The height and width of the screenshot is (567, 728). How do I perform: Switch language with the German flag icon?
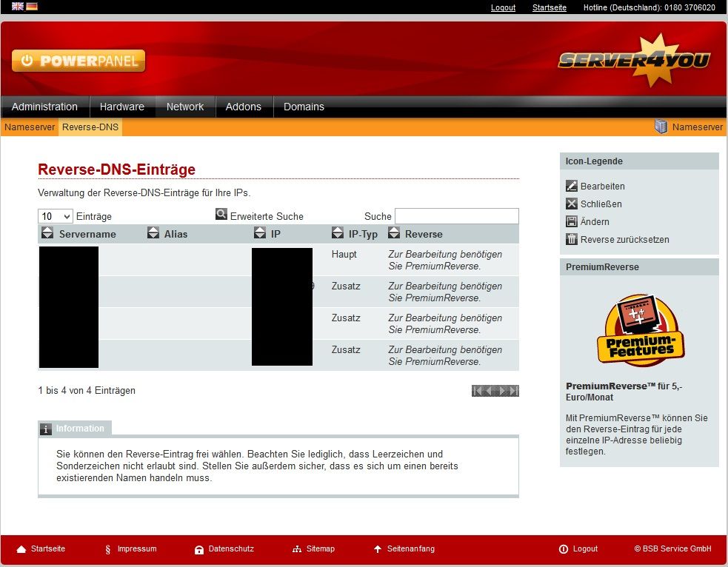coord(32,7)
